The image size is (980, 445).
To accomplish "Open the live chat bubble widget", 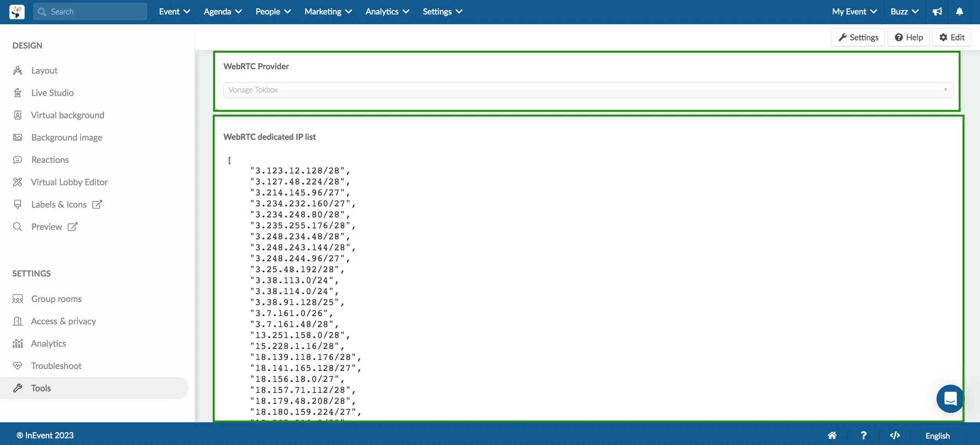I will pyautogui.click(x=950, y=399).
